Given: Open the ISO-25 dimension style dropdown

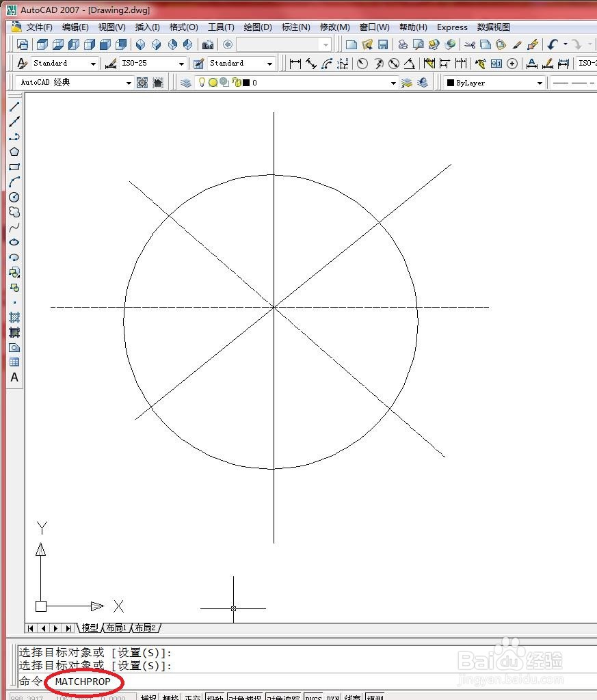Looking at the screenshot, I should [181, 64].
